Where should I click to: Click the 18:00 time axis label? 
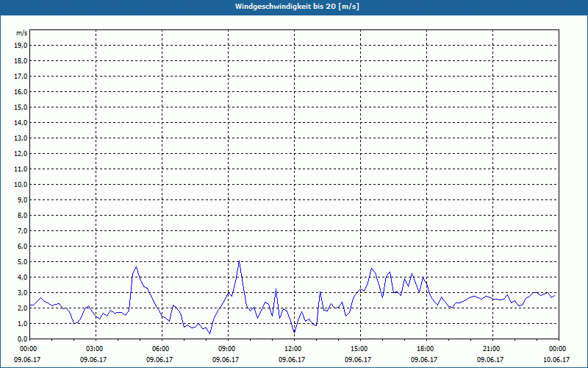point(426,348)
